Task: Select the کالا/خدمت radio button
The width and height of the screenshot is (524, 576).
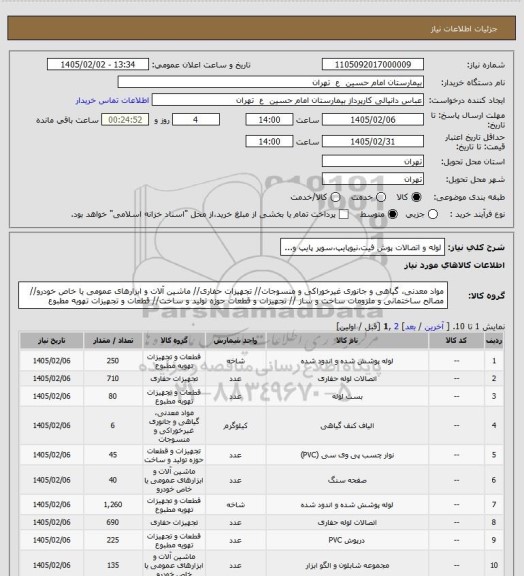Action: pos(335,197)
